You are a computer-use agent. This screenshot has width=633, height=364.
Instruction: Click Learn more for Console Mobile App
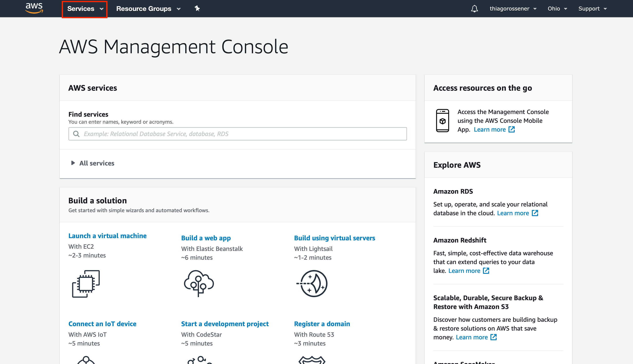point(490,129)
